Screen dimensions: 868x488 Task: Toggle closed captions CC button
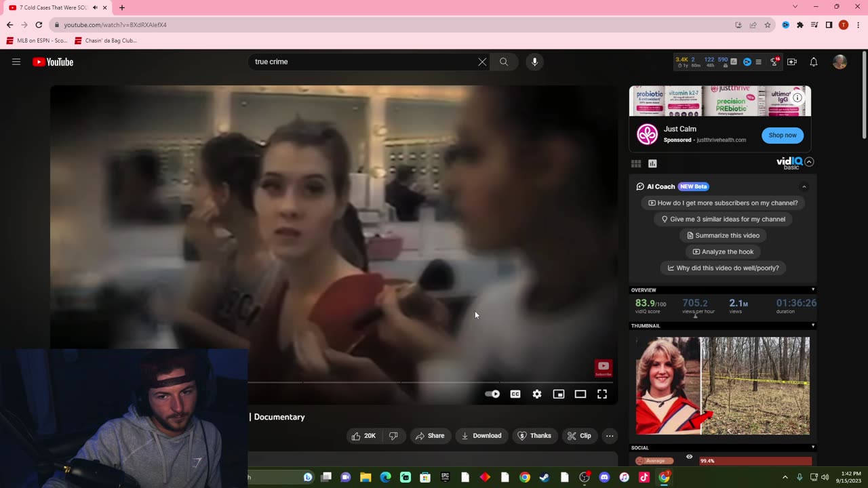[515, 394]
